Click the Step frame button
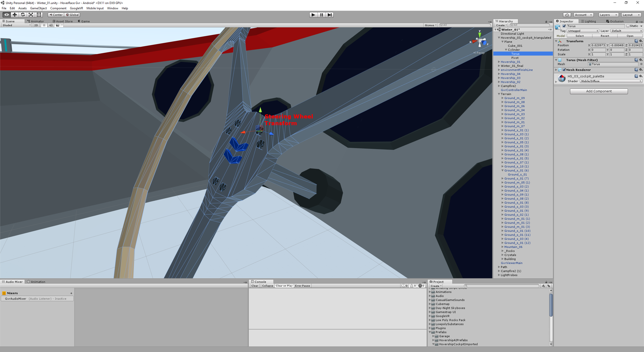The image size is (644, 352). tap(330, 15)
